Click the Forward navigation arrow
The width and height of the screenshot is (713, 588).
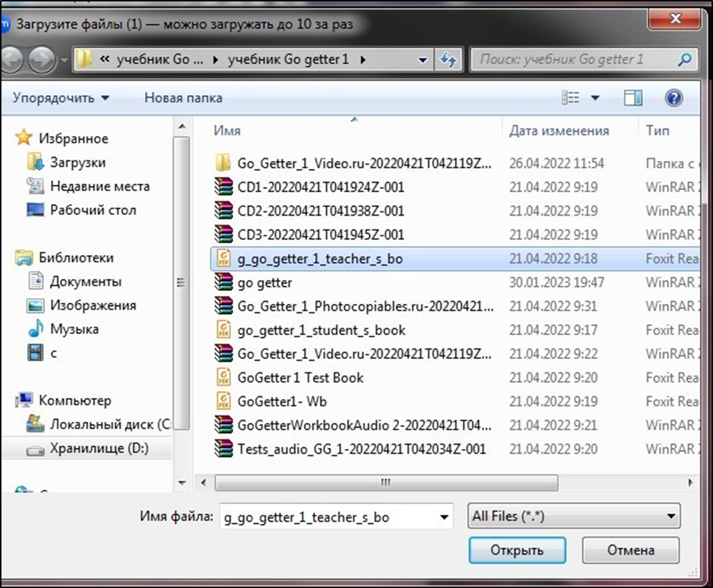click(42, 60)
